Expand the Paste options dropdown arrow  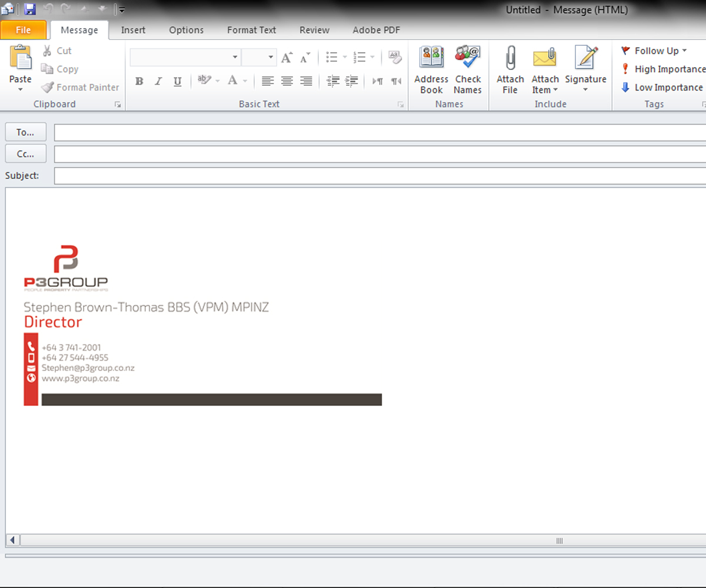pyautogui.click(x=21, y=89)
